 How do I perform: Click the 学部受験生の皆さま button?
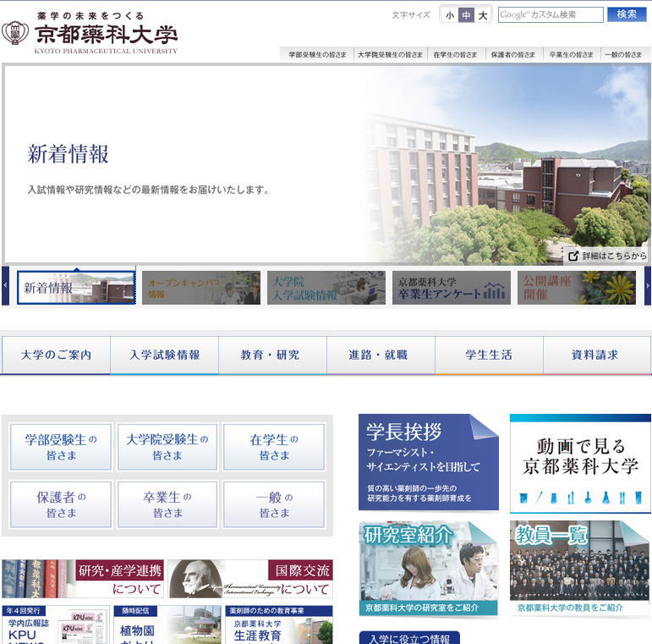click(x=61, y=447)
